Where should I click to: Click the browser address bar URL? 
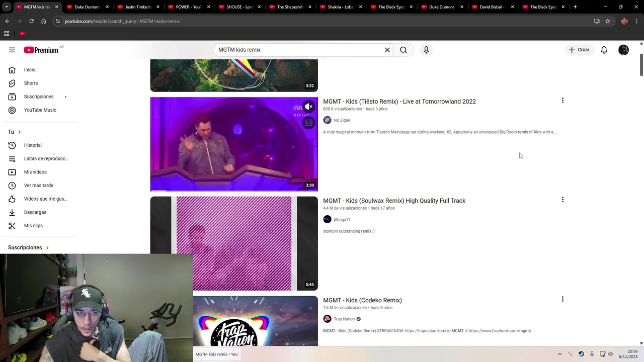[x=122, y=21]
